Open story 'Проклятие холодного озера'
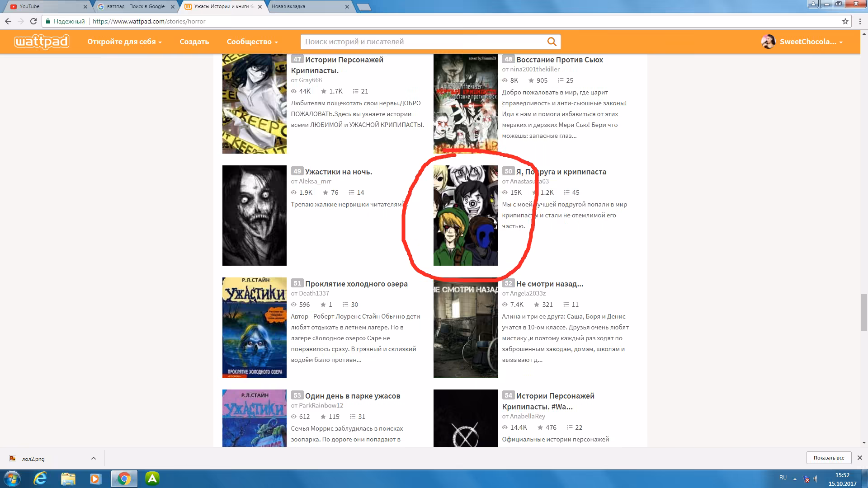 [356, 284]
